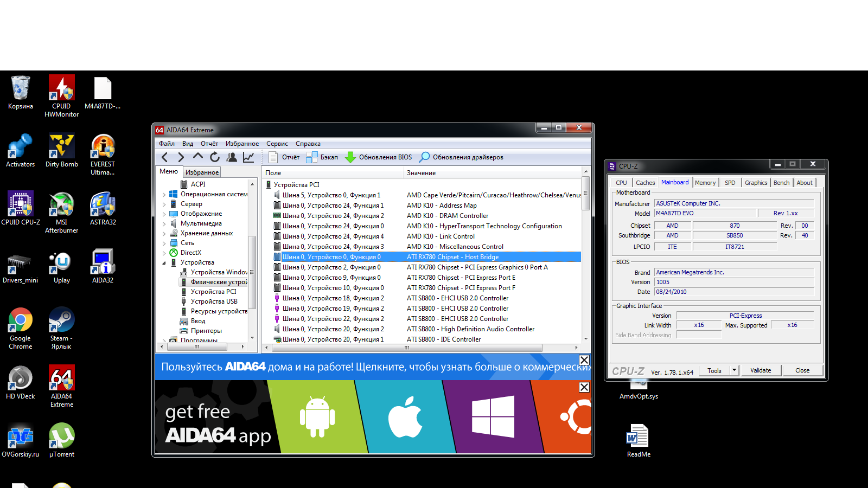
Task: Open the Вид menu
Action: [188, 144]
